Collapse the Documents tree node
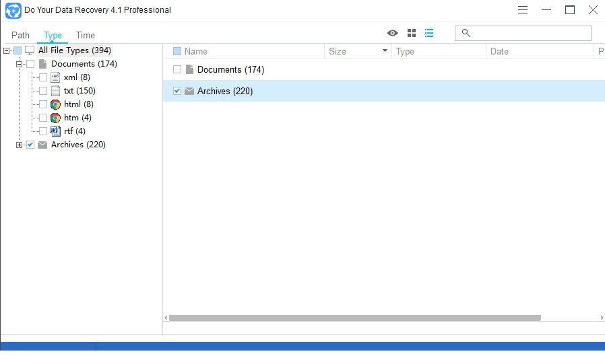605x364 pixels. click(19, 65)
